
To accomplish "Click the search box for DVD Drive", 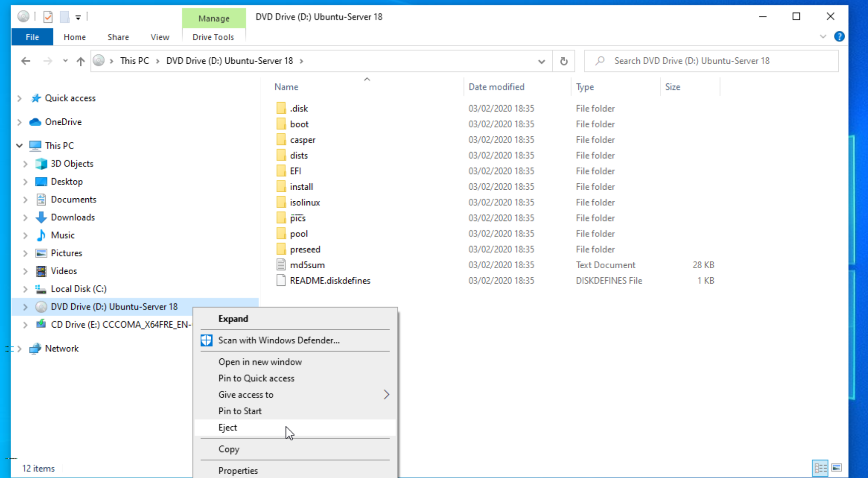I will [x=711, y=61].
